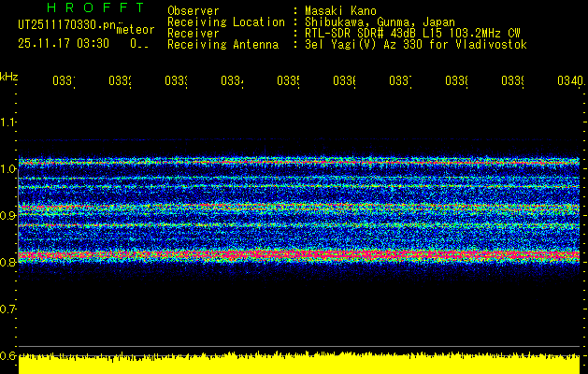Click the yellow signal level bar graph
The image size is (588, 374).
coord(299,365)
